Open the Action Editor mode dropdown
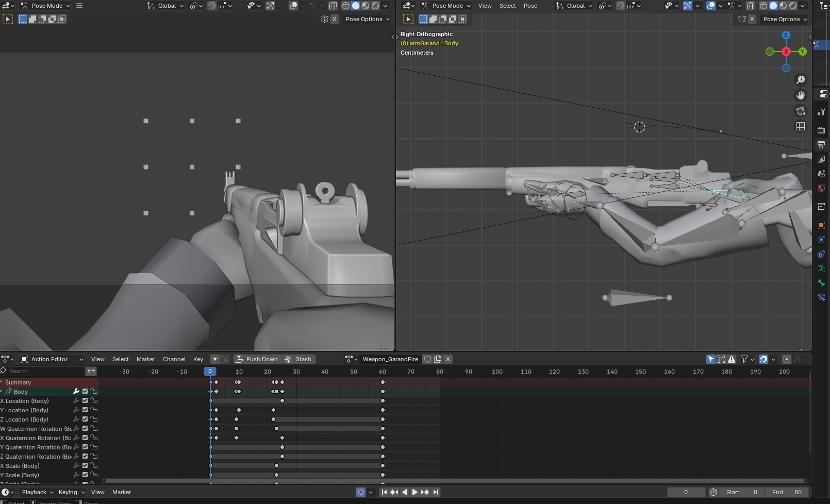 click(52, 359)
